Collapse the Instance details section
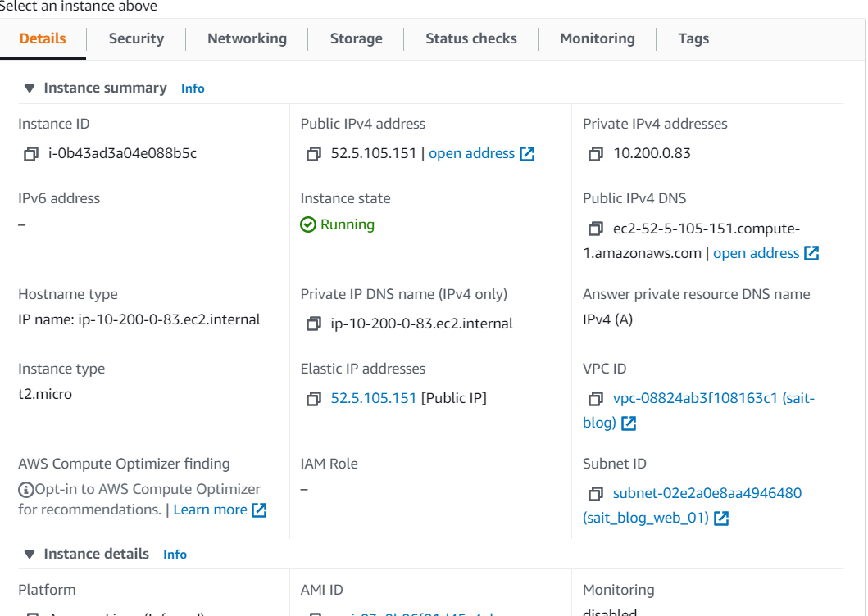 click(x=30, y=554)
